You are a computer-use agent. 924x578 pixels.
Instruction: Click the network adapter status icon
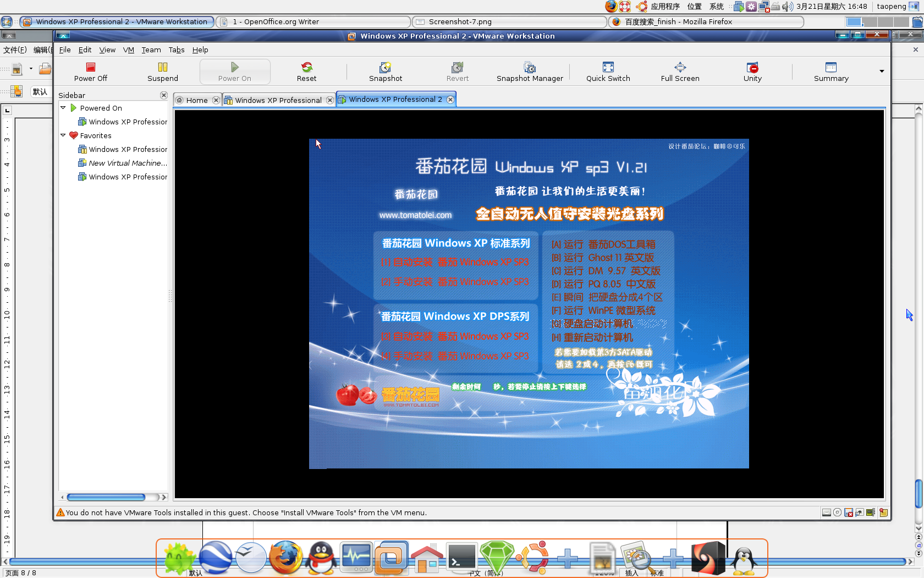pyautogui.click(x=859, y=512)
